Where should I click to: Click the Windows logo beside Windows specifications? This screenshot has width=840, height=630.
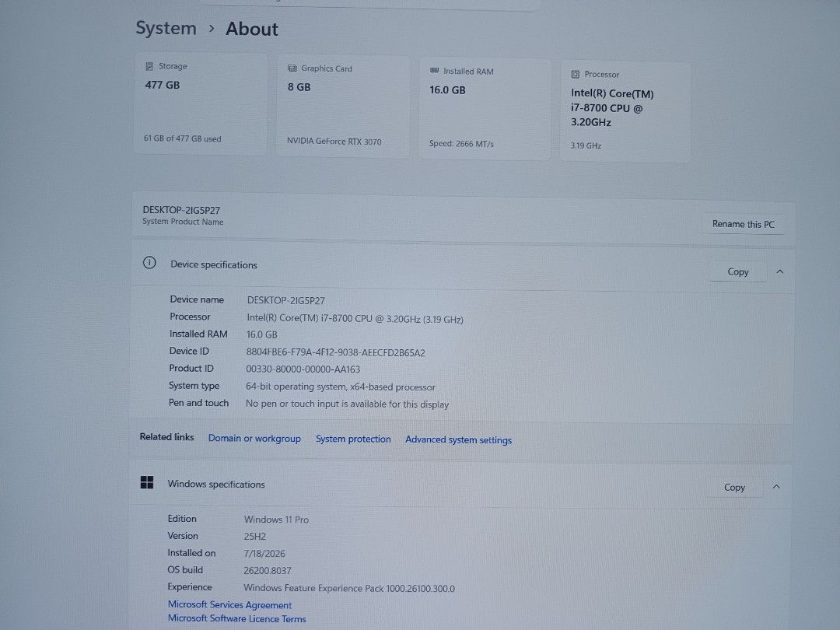(147, 482)
